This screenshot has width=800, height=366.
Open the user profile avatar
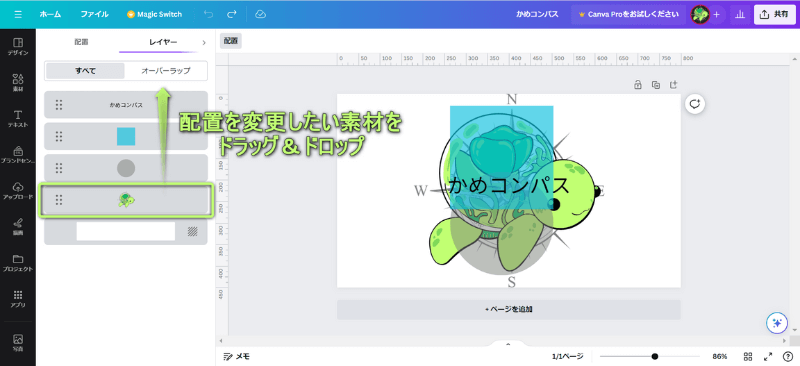coord(700,14)
